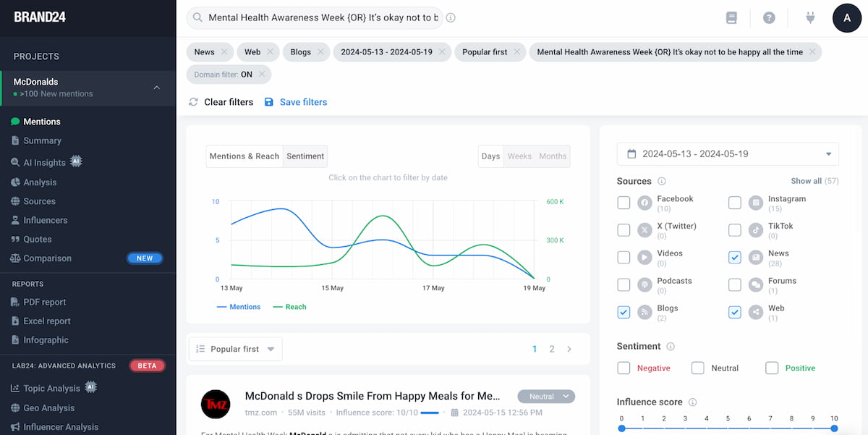Viewport: 868px width, 435px height.
Task: Open the help question-mark icon
Action: (770, 17)
